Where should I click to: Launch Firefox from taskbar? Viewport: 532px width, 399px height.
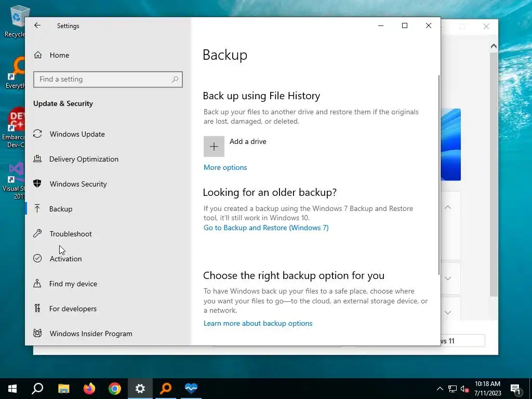click(89, 389)
